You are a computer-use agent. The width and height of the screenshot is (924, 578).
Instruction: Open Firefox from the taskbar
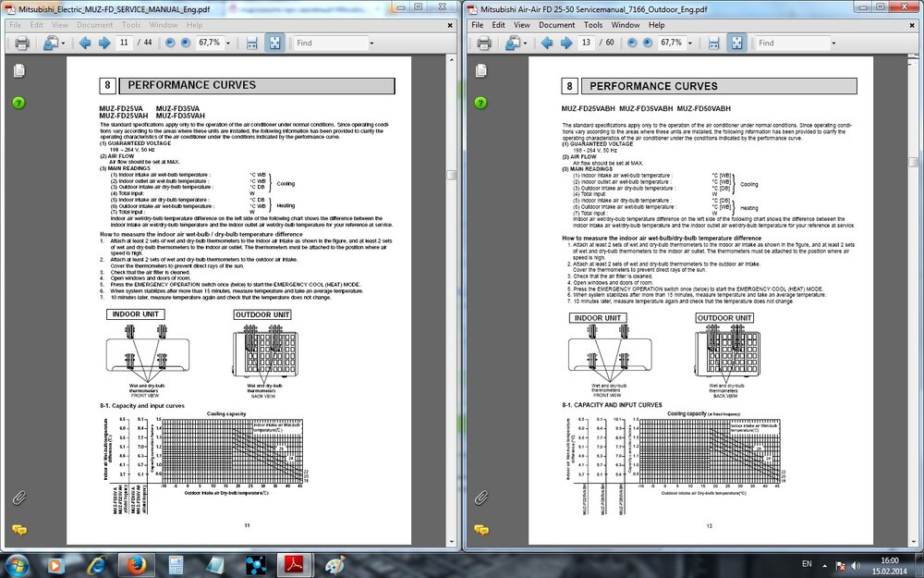point(136,565)
